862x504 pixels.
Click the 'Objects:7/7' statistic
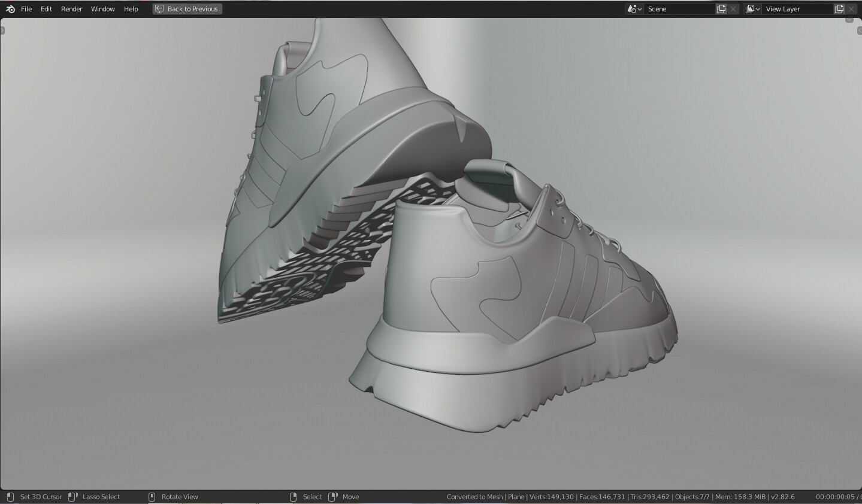click(692, 497)
